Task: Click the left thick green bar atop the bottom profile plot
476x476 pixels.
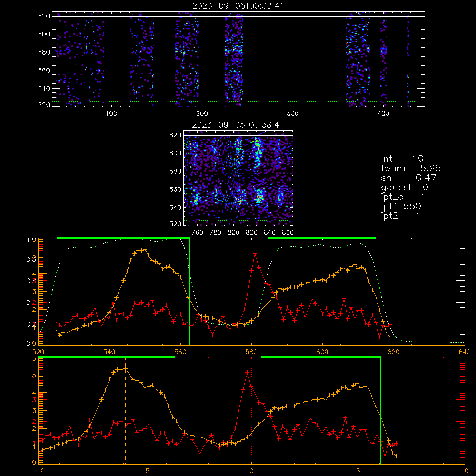Action: tap(107, 357)
